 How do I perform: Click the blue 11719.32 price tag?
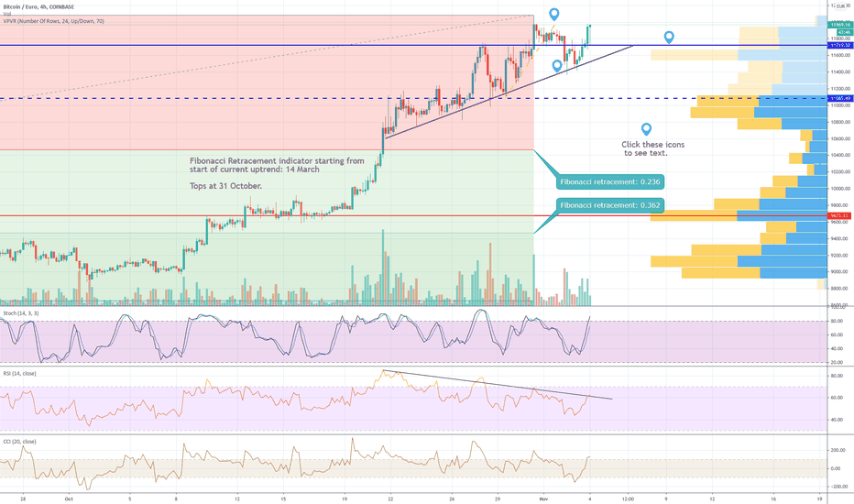pyautogui.click(x=838, y=45)
